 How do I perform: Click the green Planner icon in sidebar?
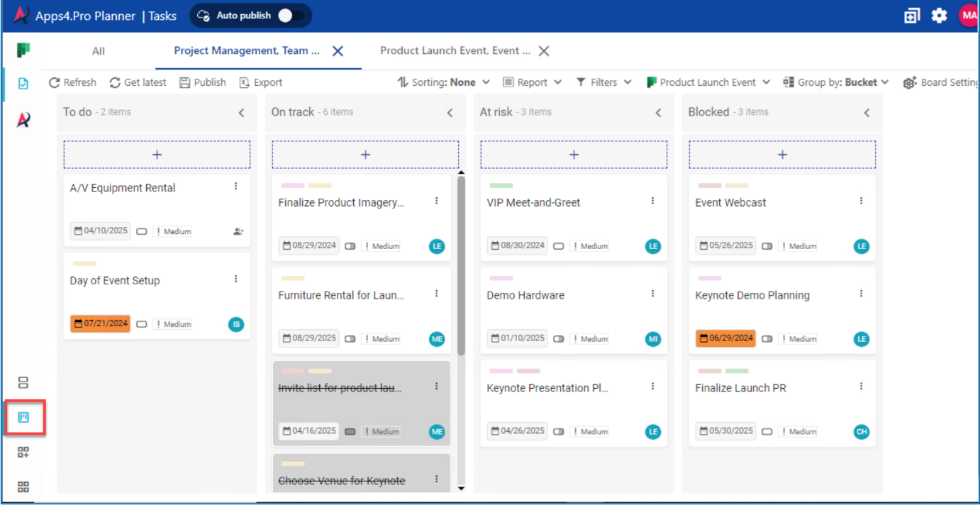(23, 50)
